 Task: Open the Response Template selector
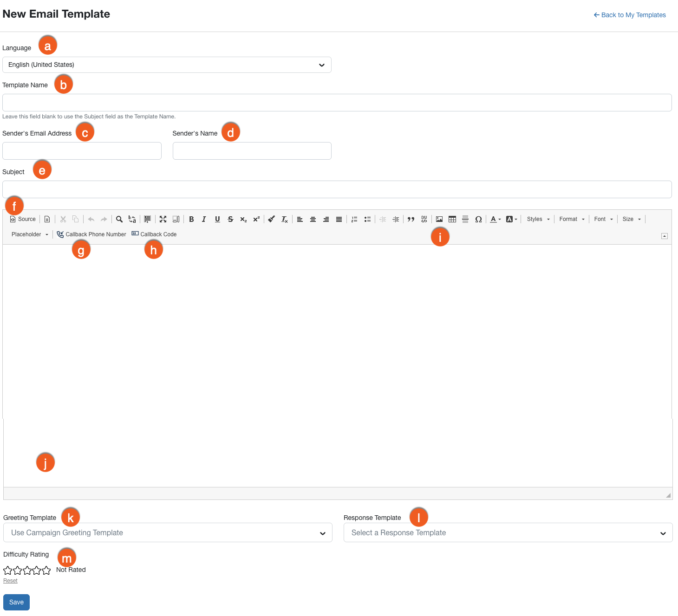point(508,532)
